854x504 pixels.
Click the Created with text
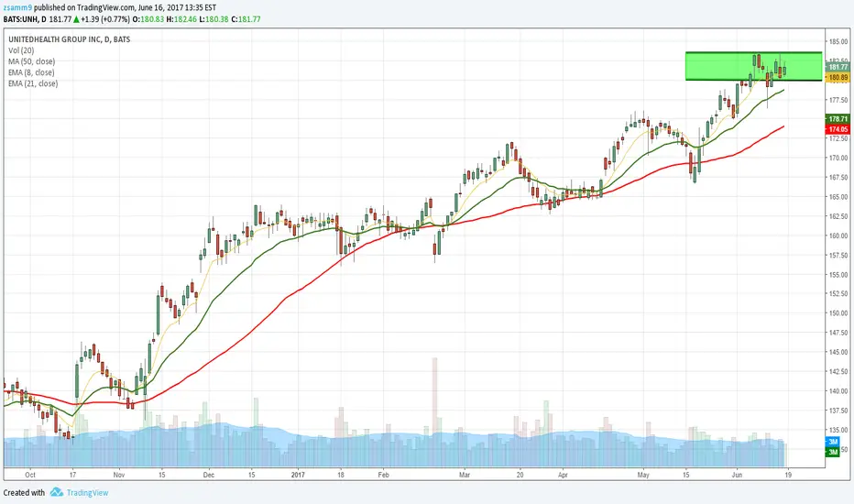24,493
